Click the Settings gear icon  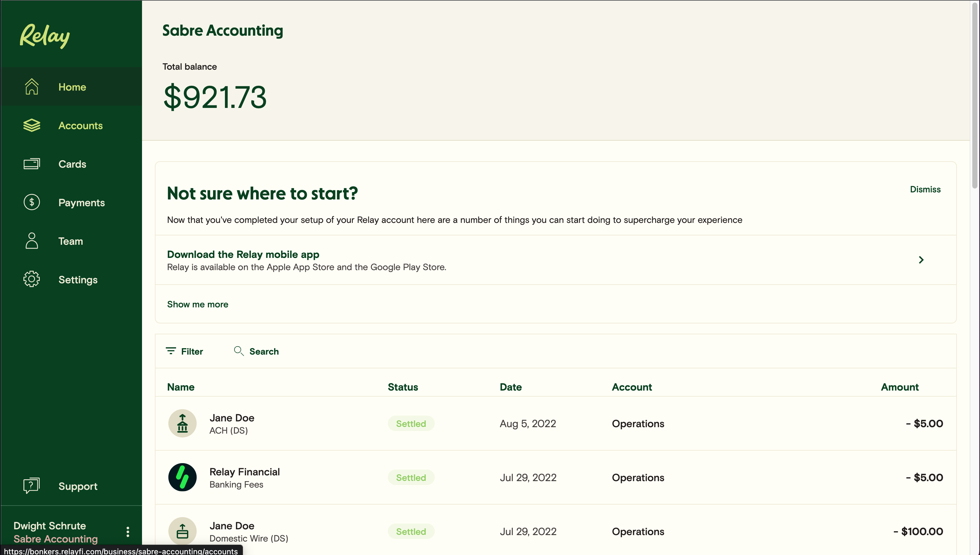pos(32,279)
